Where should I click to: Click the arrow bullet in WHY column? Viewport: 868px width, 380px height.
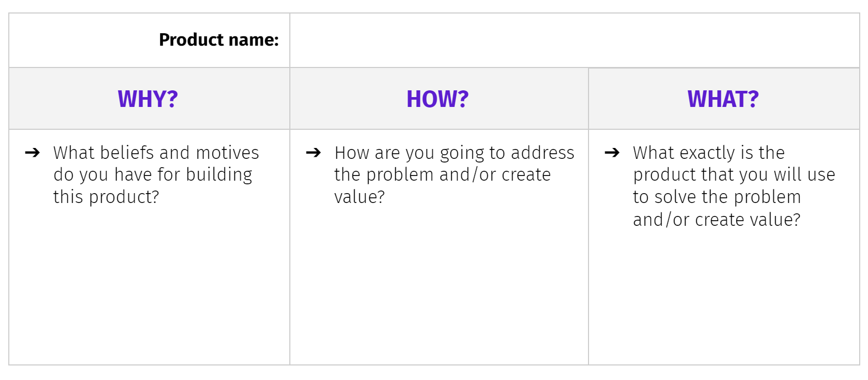33,153
